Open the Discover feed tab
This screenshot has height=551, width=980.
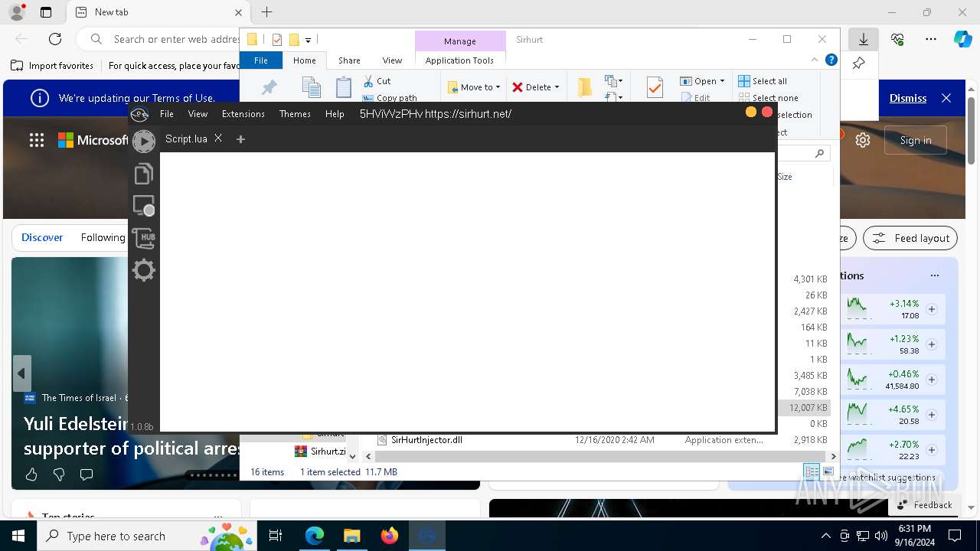coord(42,238)
